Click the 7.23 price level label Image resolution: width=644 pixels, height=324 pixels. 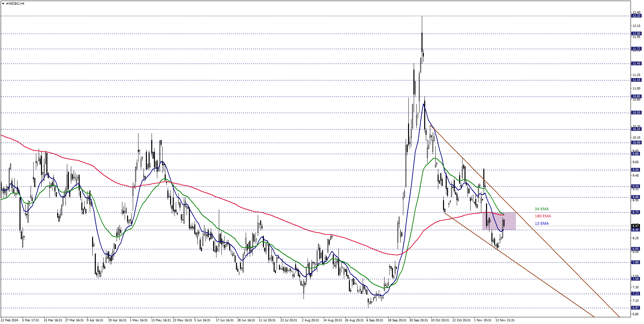tap(636, 294)
